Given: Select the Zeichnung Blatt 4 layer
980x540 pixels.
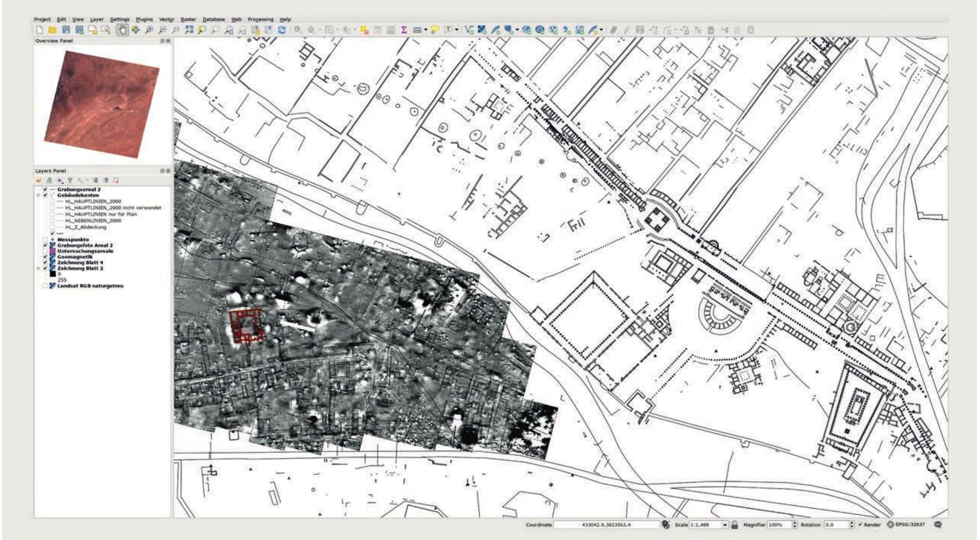Looking at the screenshot, I should [80, 262].
